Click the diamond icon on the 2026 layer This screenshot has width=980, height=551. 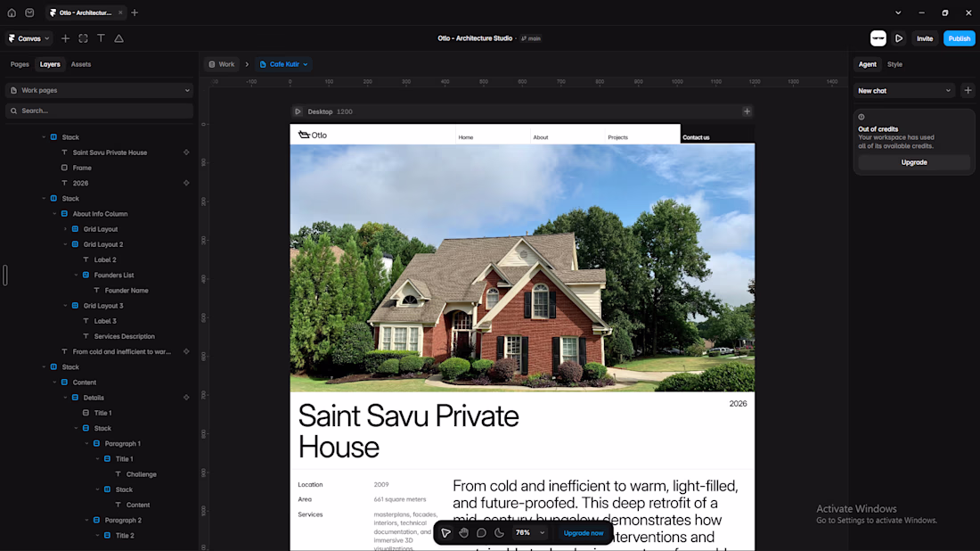pyautogui.click(x=186, y=183)
